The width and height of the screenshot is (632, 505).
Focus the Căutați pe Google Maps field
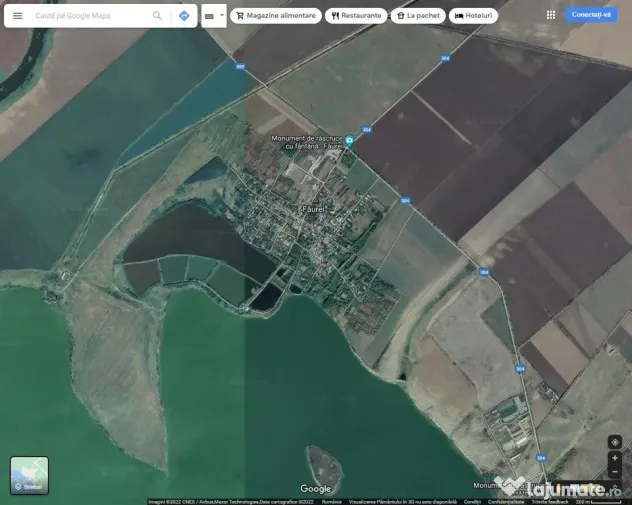[88, 16]
